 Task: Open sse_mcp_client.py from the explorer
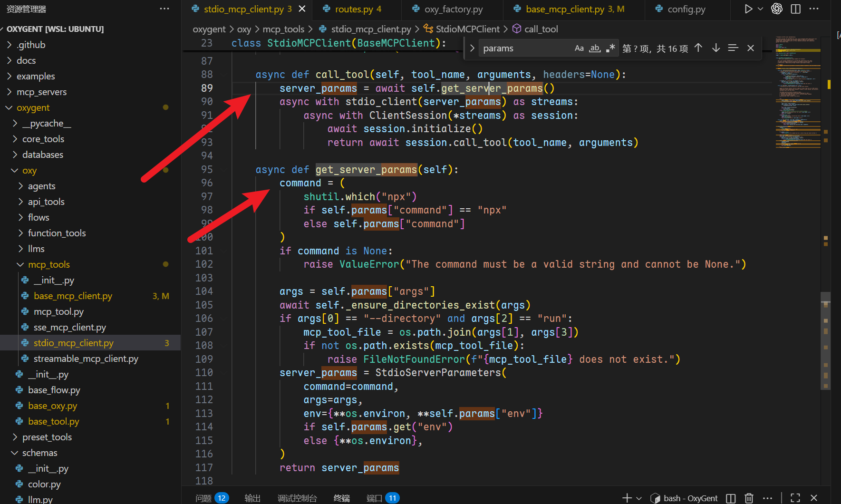click(70, 327)
